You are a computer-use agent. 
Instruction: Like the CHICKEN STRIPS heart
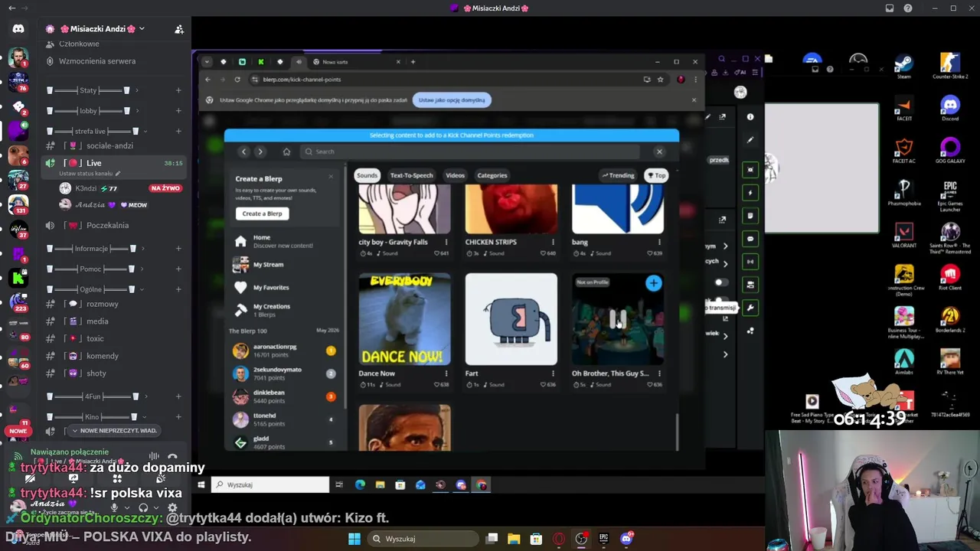543,253
